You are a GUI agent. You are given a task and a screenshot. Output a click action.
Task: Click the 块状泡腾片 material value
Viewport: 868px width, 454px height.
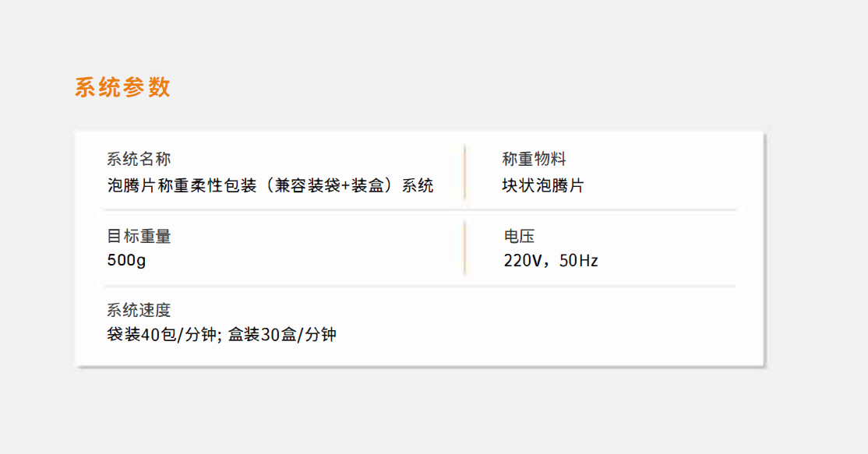click(543, 185)
